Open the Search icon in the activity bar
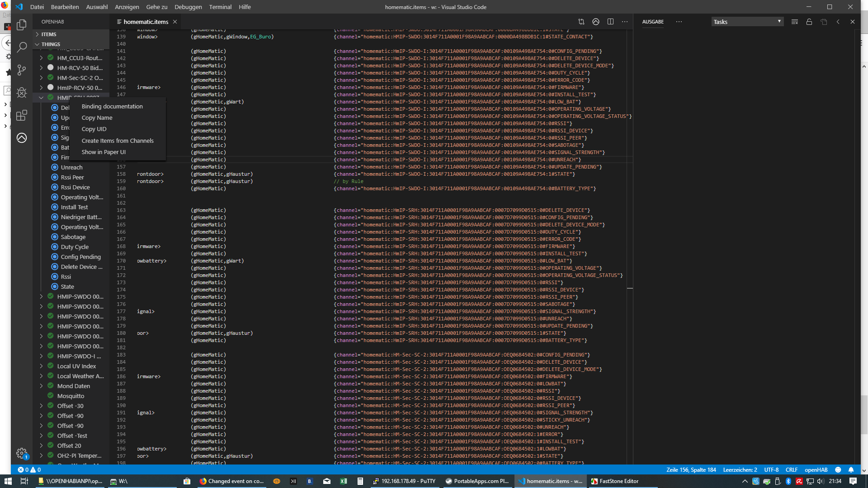 tap(21, 47)
